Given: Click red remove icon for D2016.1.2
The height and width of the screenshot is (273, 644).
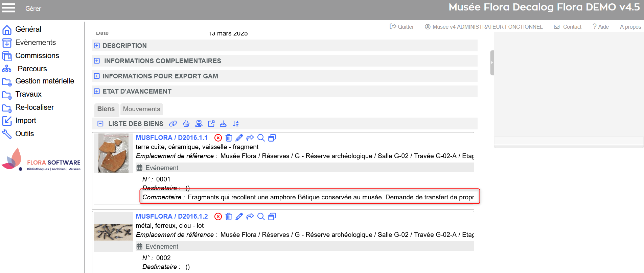Looking at the screenshot, I should tap(218, 216).
